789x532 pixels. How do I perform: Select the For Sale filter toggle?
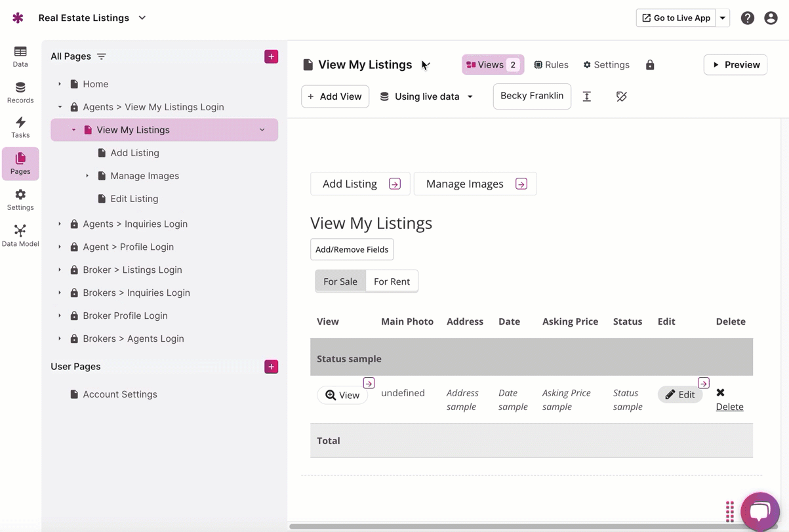click(x=340, y=281)
